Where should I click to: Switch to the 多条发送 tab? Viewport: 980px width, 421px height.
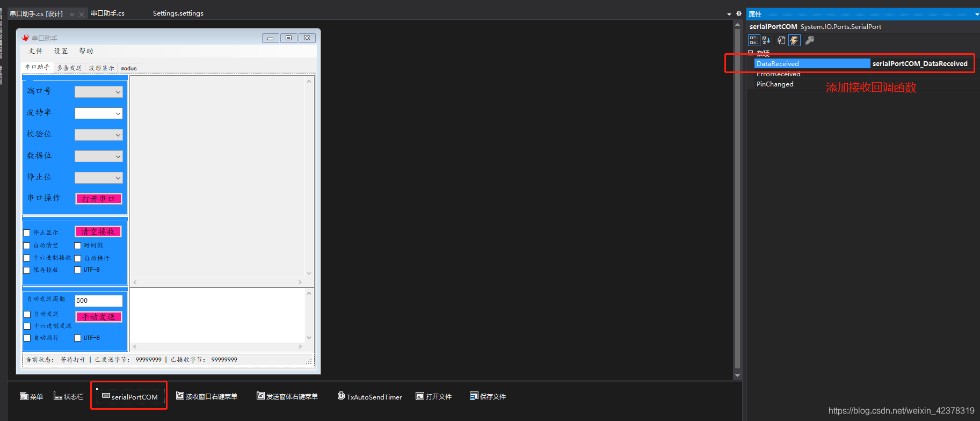(69, 68)
